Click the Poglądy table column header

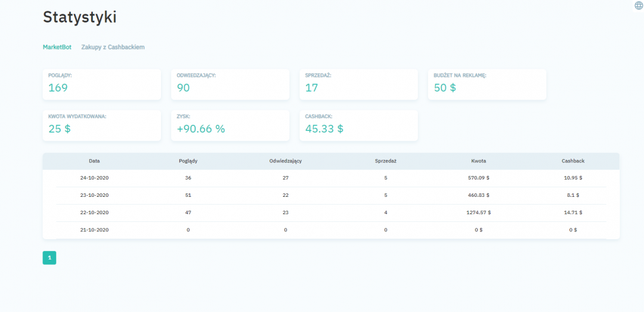188,161
